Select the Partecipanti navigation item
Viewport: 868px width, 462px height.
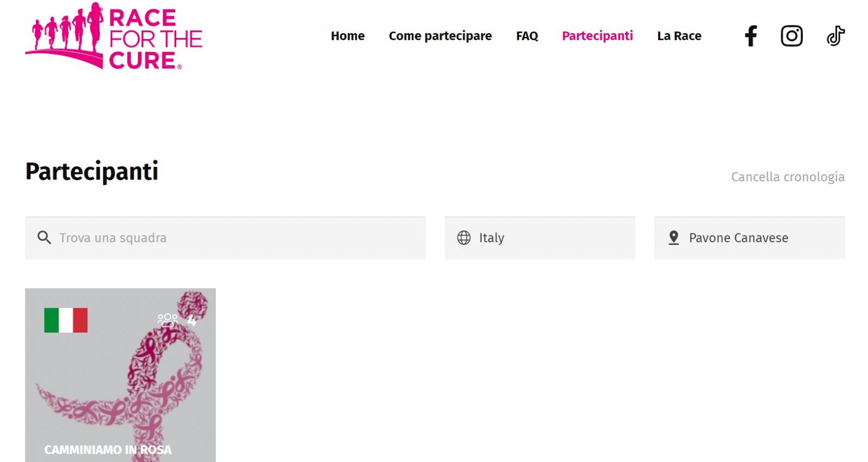point(597,36)
